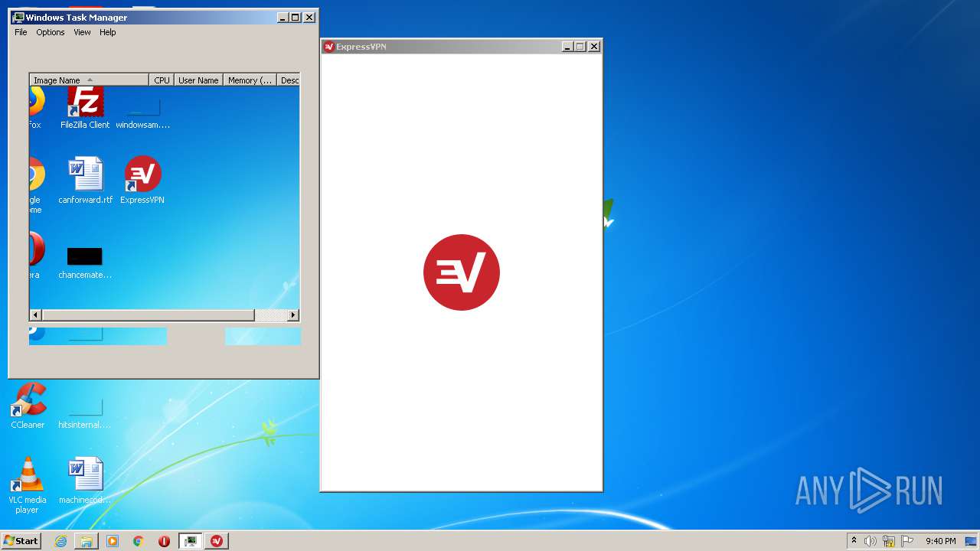Close the Windows Task Manager window

pos(309,17)
